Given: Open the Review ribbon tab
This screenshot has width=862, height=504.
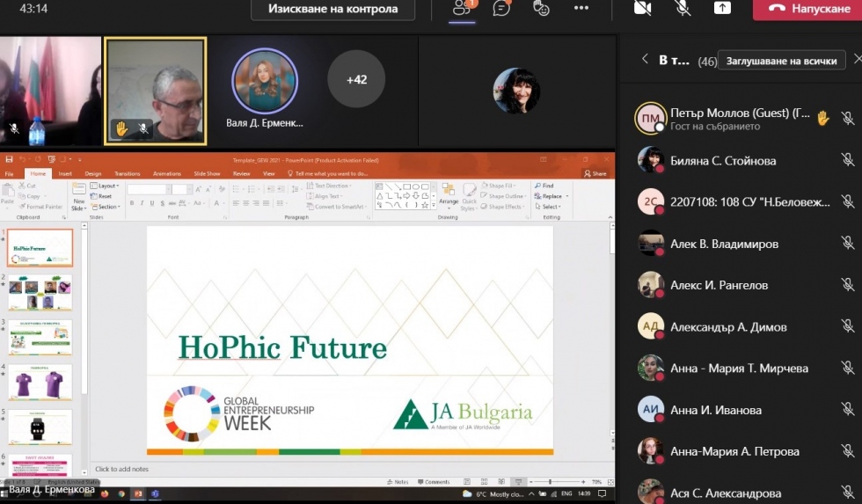Looking at the screenshot, I should (241, 173).
